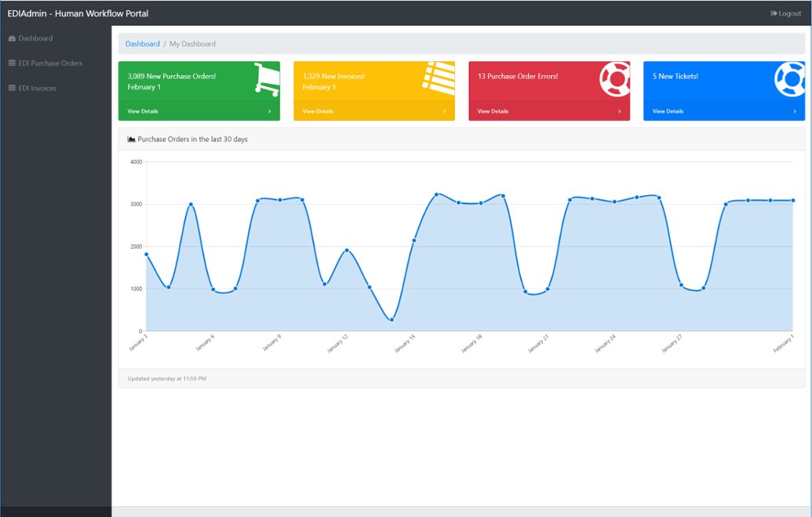This screenshot has height=517, width=812.
Task: Click the area chart icon beside chart title
Action: click(132, 140)
